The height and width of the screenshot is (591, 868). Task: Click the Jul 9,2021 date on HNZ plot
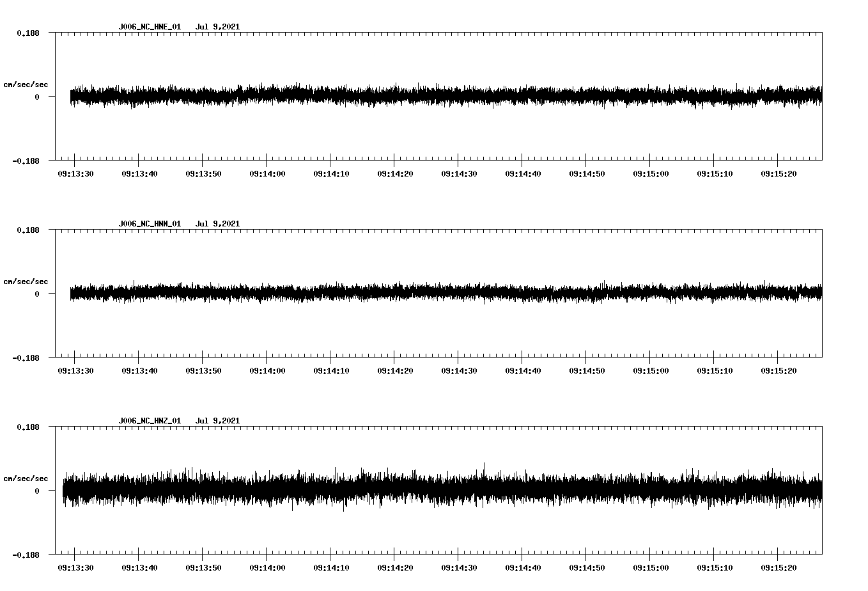217,421
